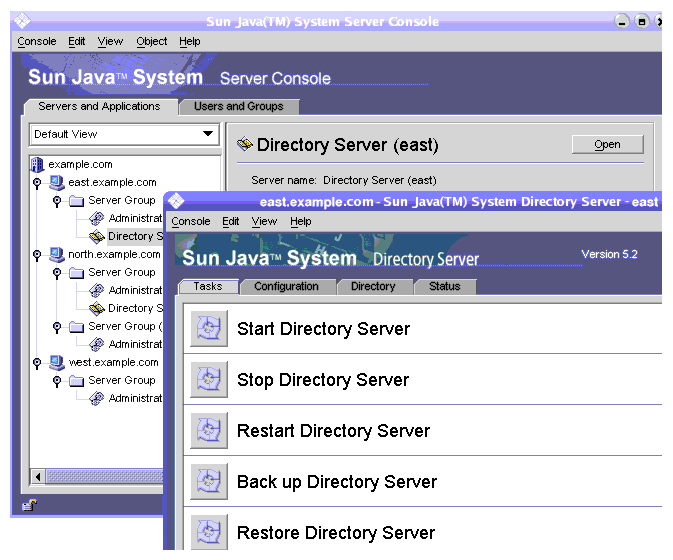673x560 pixels.
Task: Click the 'Server name: Directory Server (east)' text
Action: pos(344,180)
